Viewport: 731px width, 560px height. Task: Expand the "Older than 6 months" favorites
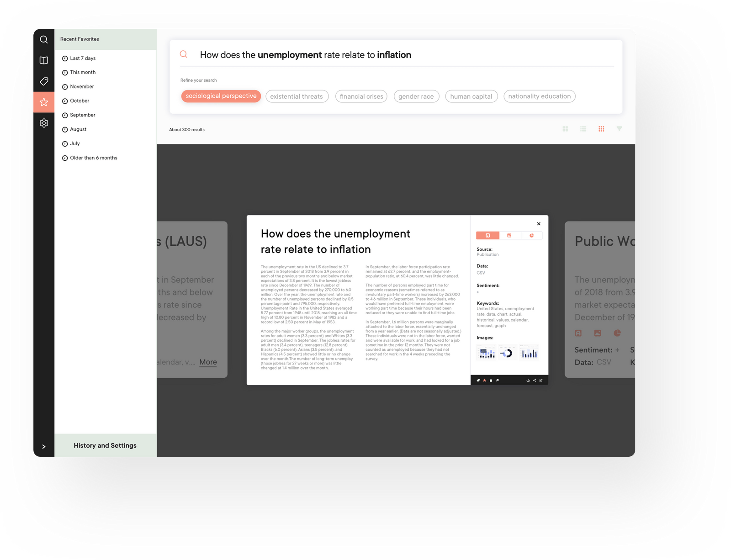tap(93, 158)
